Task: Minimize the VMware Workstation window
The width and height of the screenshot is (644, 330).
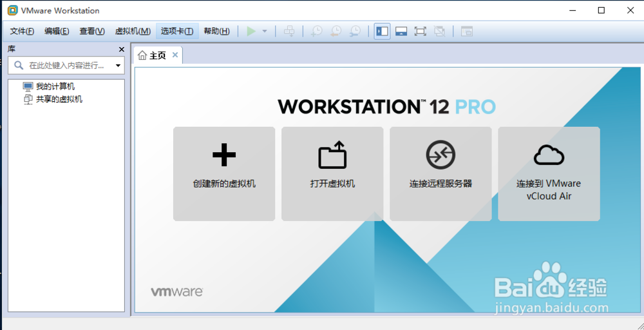Action: pyautogui.click(x=572, y=10)
